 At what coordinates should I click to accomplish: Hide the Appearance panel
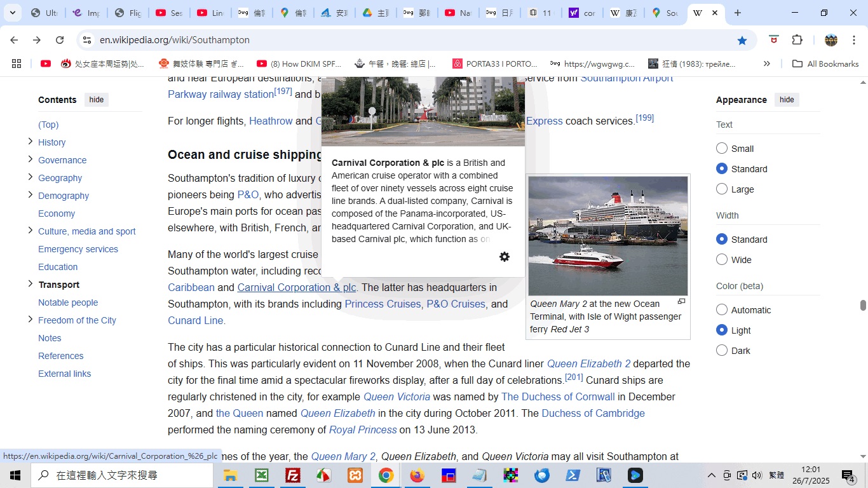[x=787, y=100]
